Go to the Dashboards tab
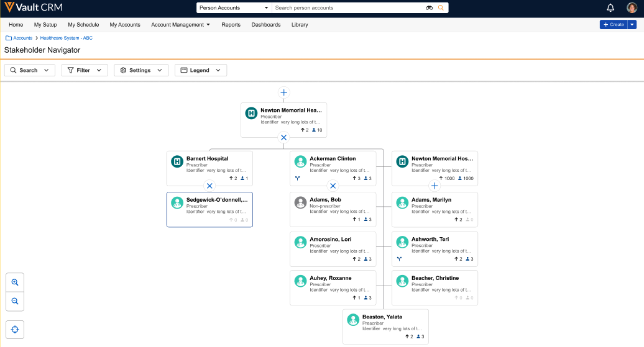The width and height of the screenshot is (644, 347). tap(265, 25)
